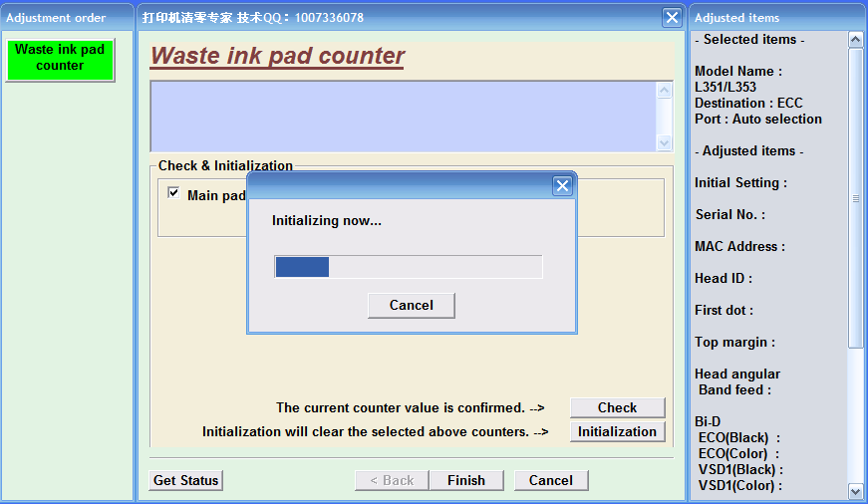868x504 pixels.
Task: Click the Adjusted items scrollbar thumb
Action: point(855,197)
